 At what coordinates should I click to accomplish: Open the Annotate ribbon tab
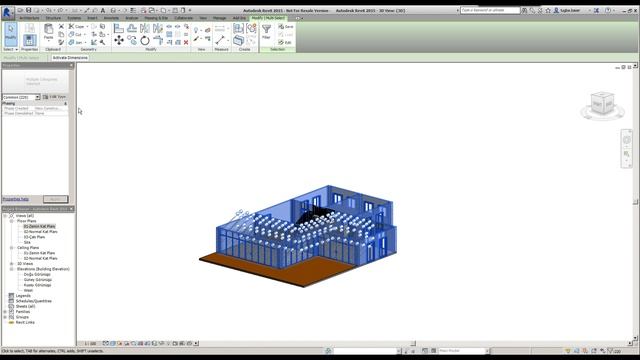111,18
